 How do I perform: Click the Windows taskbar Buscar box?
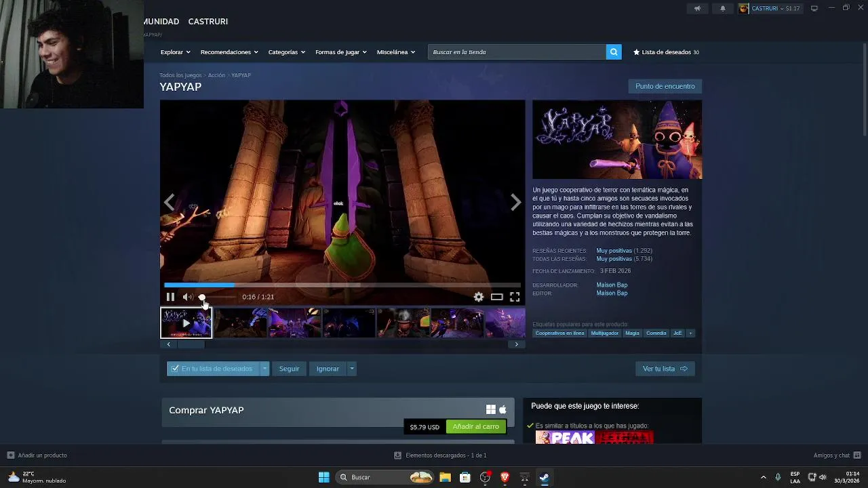coord(384,477)
